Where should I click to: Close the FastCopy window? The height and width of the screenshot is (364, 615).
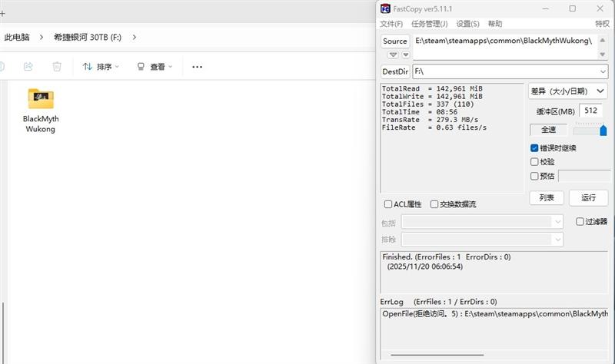[x=600, y=8]
